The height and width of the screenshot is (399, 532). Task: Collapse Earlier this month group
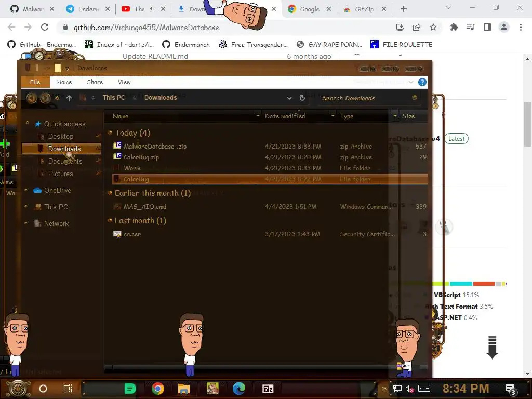(x=110, y=193)
